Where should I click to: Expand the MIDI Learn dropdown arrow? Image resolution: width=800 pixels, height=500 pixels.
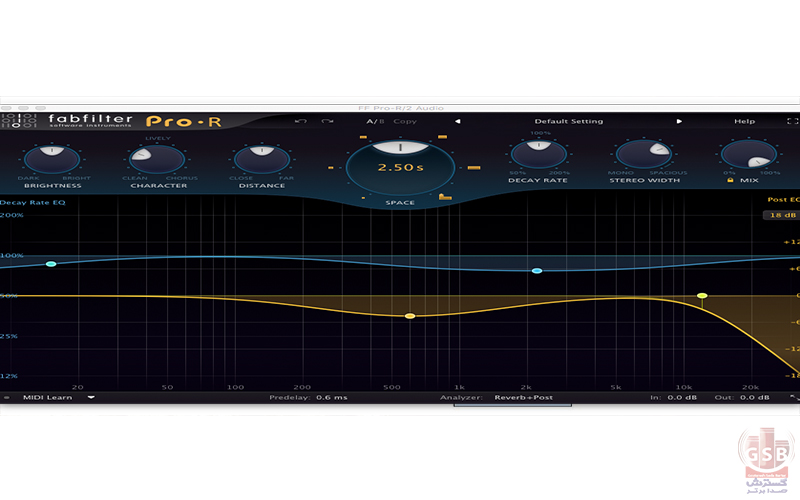[91, 397]
